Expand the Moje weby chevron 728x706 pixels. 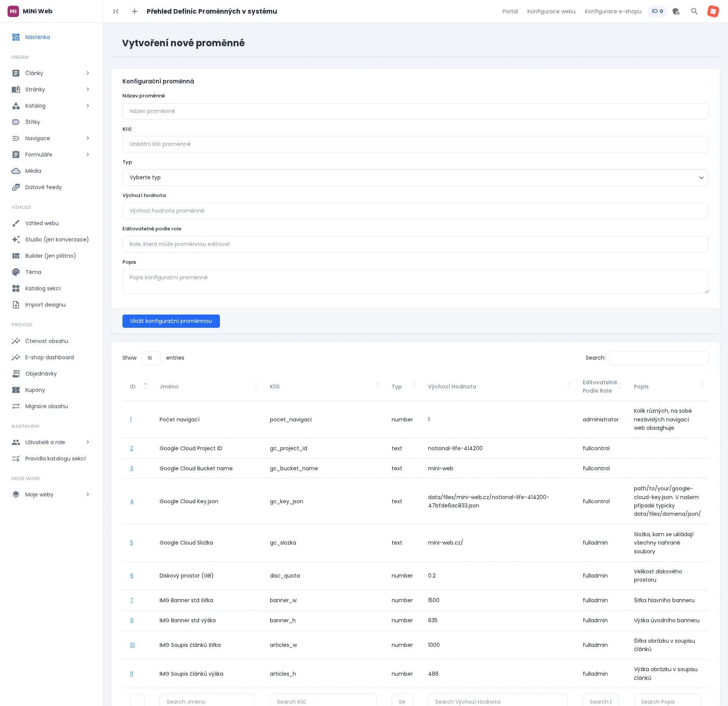[88, 495]
